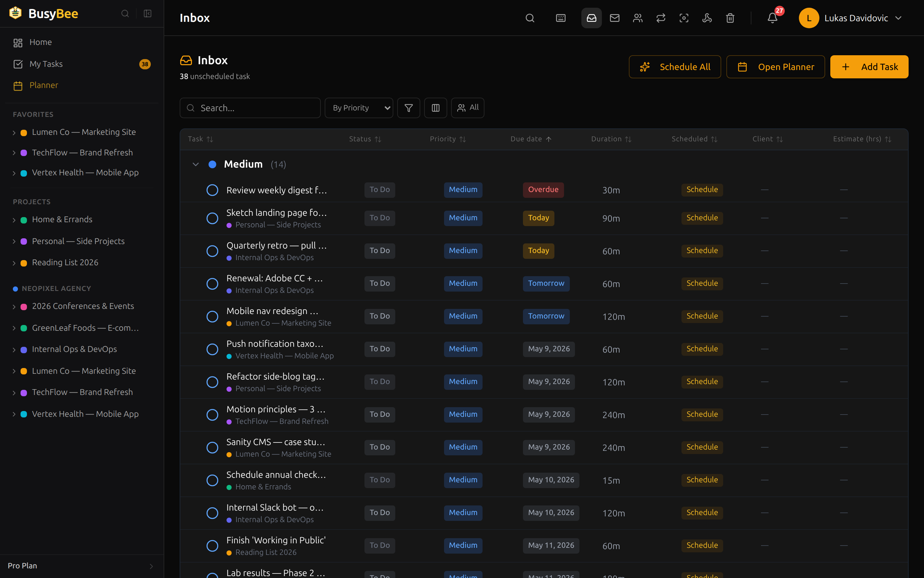The width and height of the screenshot is (924, 578).
Task: Click the user avatar L
Action: [809, 18]
